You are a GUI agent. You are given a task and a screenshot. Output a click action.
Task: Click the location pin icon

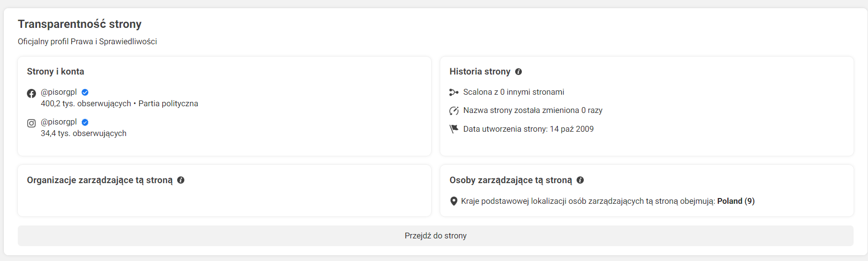coord(454,201)
